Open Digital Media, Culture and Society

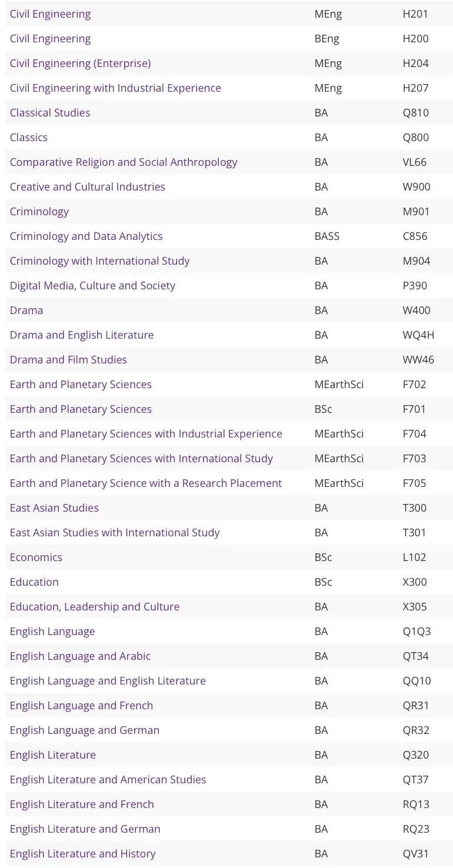[x=92, y=286]
